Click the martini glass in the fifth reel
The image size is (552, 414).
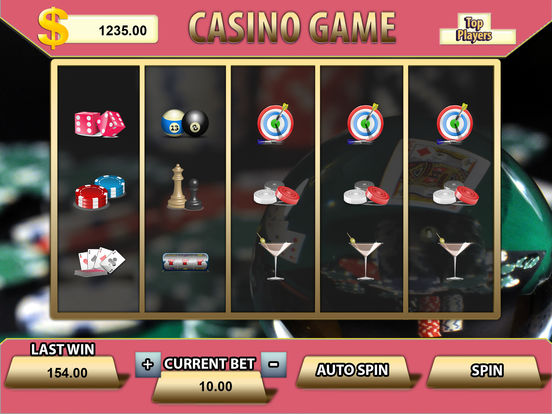coord(454,256)
